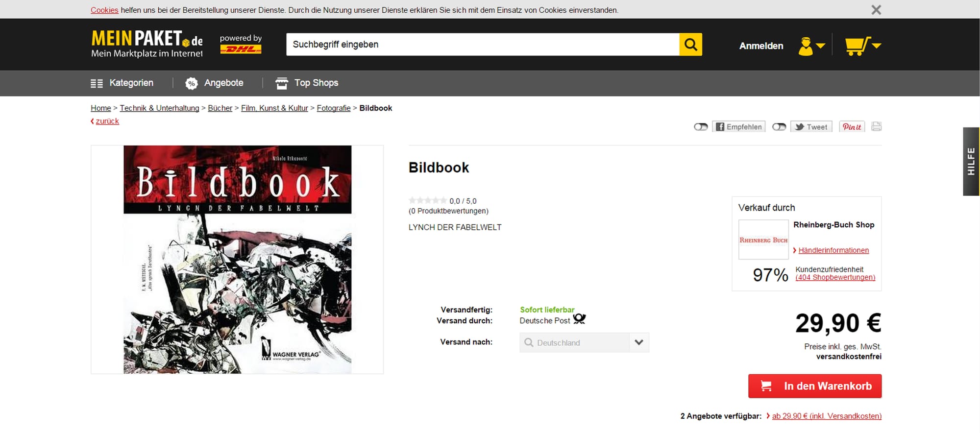This screenshot has height=433, width=980.
Task: Open the Top Shops menu
Action: [307, 83]
